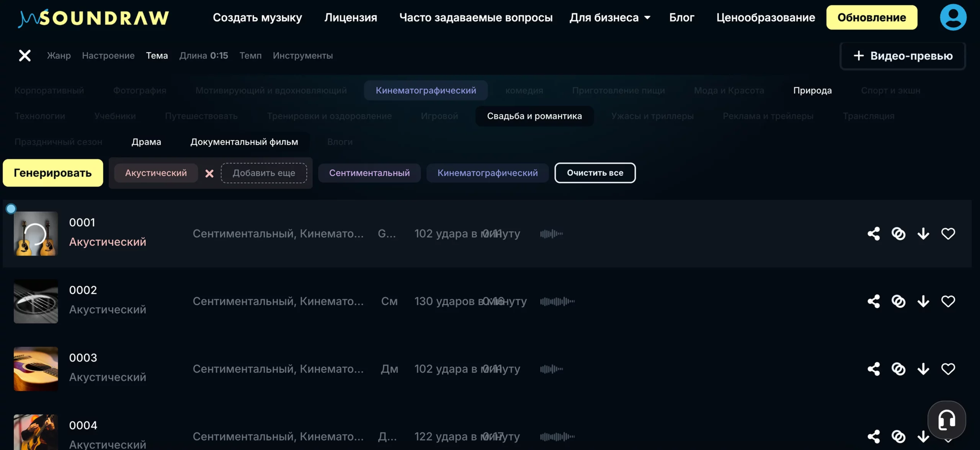Image resolution: width=980 pixels, height=450 pixels.
Task: Open user profile avatar icon
Action: (x=953, y=17)
